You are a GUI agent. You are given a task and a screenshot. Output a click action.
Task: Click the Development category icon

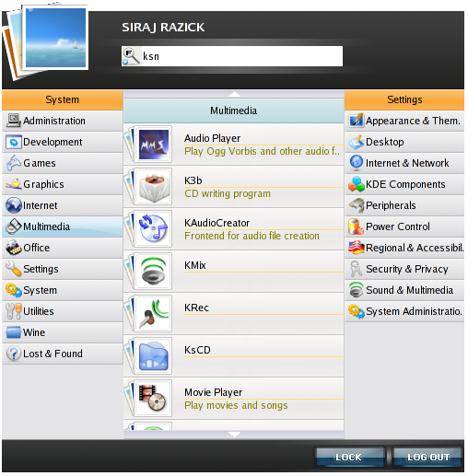point(14,142)
